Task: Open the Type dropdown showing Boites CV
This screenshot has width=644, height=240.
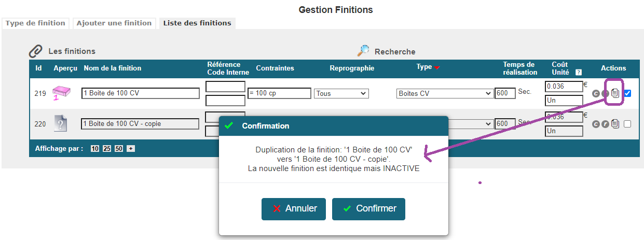Action: click(445, 94)
